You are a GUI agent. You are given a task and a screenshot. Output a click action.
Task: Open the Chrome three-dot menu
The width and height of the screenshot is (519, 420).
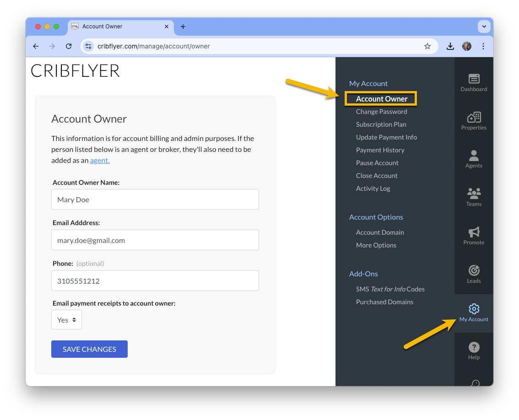[483, 46]
